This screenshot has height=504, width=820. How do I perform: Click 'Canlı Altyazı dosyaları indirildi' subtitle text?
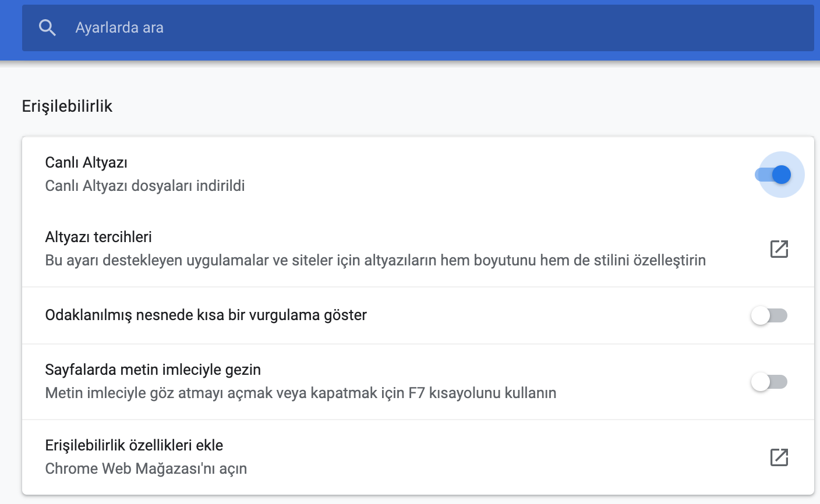[x=146, y=186]
